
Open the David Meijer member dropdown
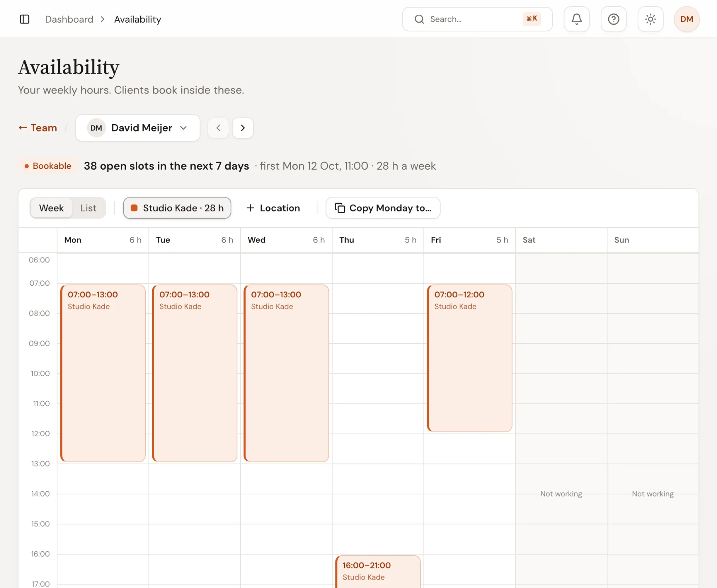coord(138,128)
